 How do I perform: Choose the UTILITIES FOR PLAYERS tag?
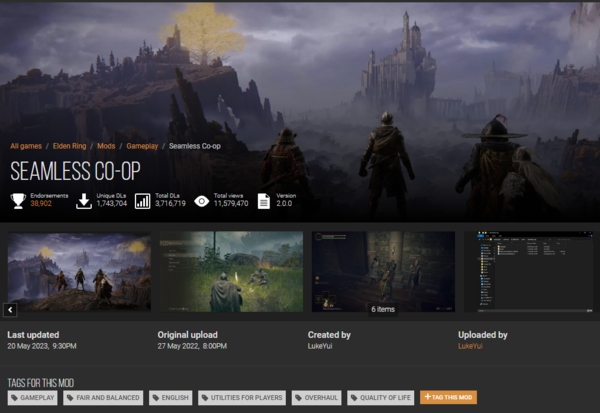pyautogui.click(x=241, y=397)
